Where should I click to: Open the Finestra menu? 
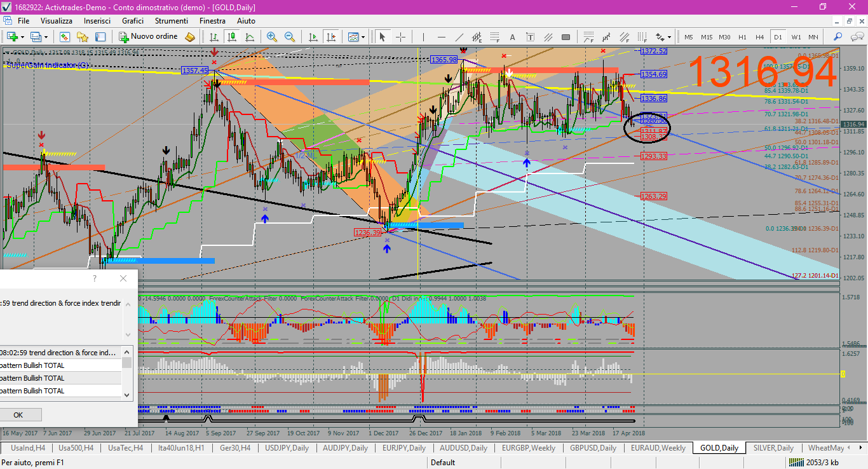click(212, 20)
